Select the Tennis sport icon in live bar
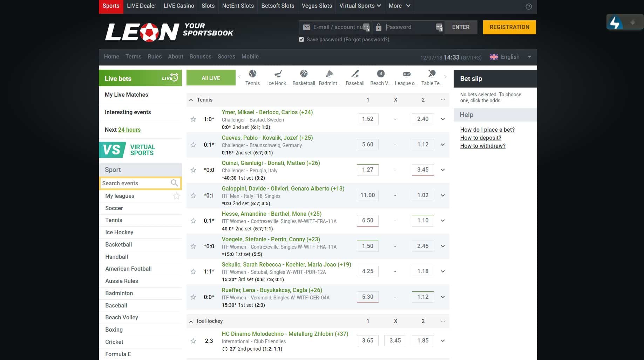644x360 pixels. [x=252, y=74]
